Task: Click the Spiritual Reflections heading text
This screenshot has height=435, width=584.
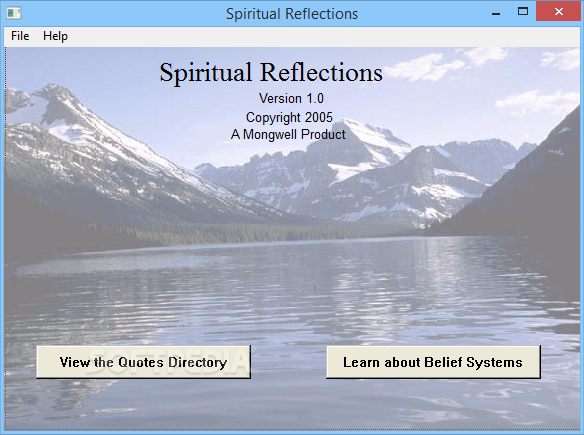Action: point(271,72)
